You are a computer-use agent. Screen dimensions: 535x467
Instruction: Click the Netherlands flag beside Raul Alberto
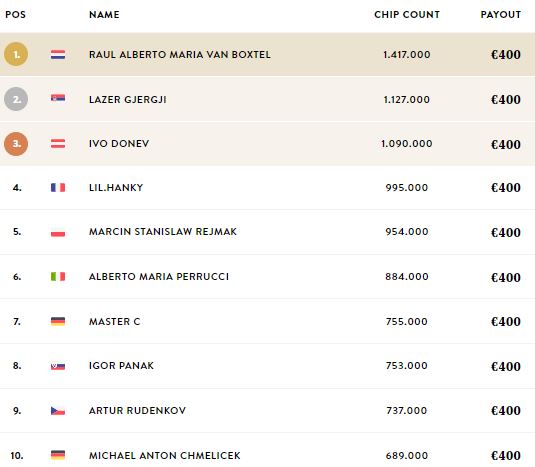pos(58,55)
